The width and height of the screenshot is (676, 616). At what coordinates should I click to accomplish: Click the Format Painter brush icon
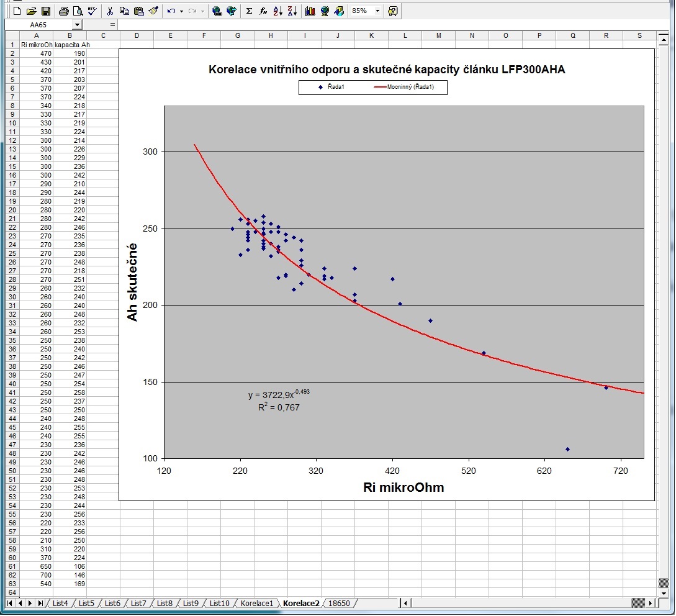pyautogui.click(x=153, y=11)
